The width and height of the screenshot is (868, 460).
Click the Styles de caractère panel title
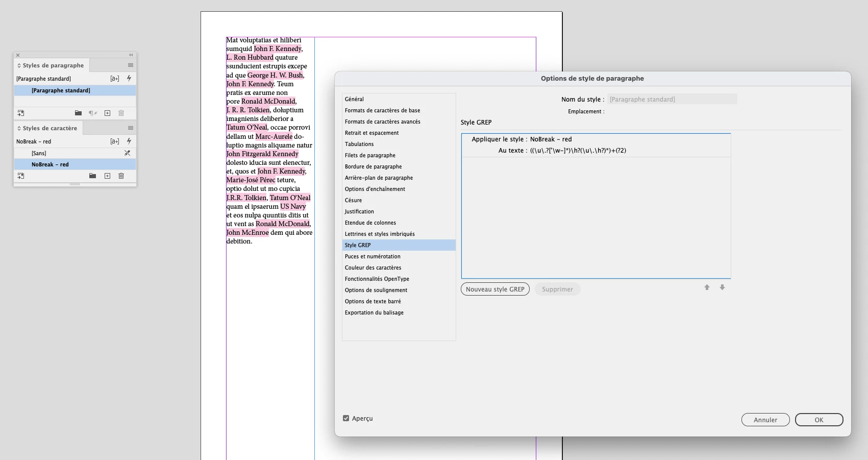point(50,128)
